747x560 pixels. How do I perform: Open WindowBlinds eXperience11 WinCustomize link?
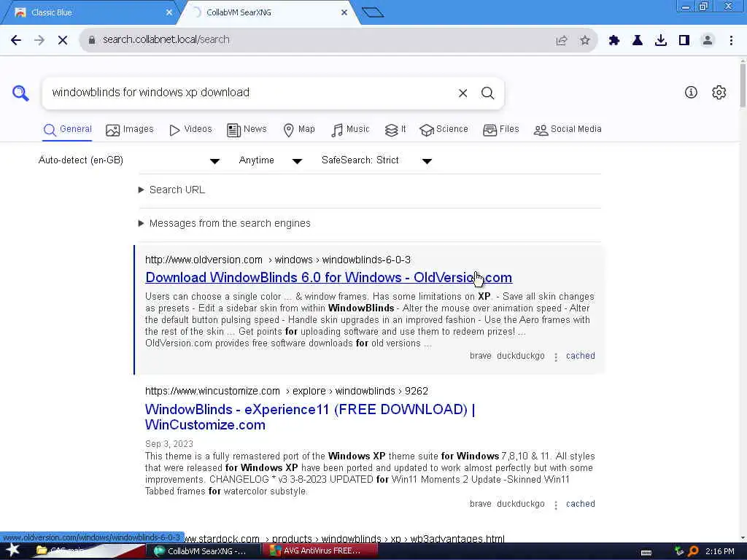(309, 417)
